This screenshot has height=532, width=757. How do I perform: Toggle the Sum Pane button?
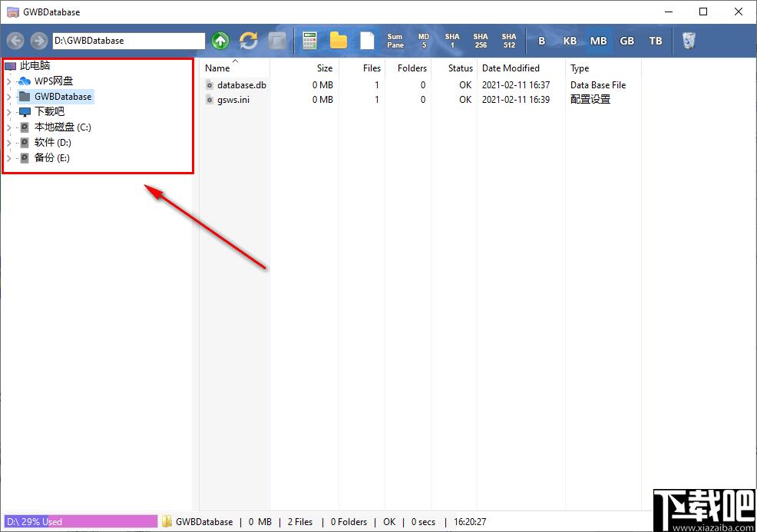coord(395,41)
